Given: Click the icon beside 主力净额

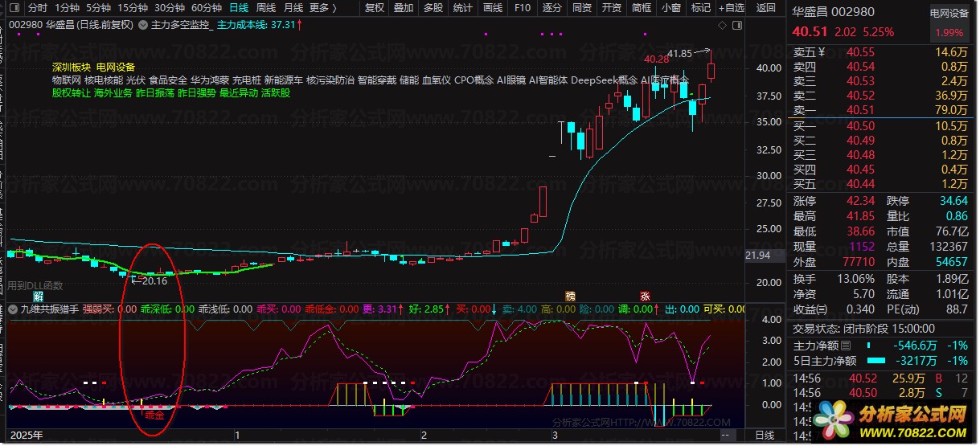Looking at the screenshot, I should pos(845,346).
